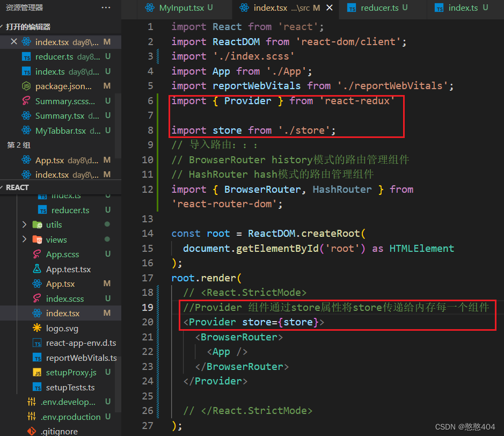Click line number 14 in the editor gutter
Screen dimensions: 504x436
pyautogui.click(x=149, y=233)
